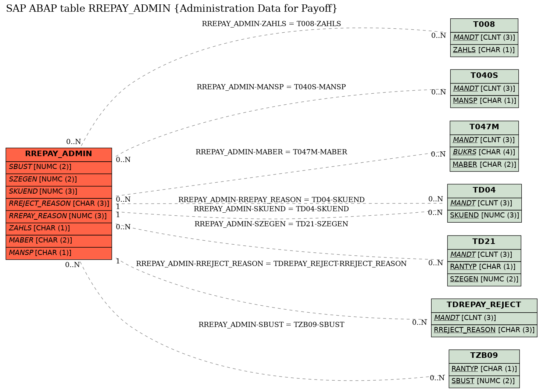This screenshot has width=543, height=392.
Task: Click MABER [CHAR (2)] in T047M table
Action: tap(484, 165)
